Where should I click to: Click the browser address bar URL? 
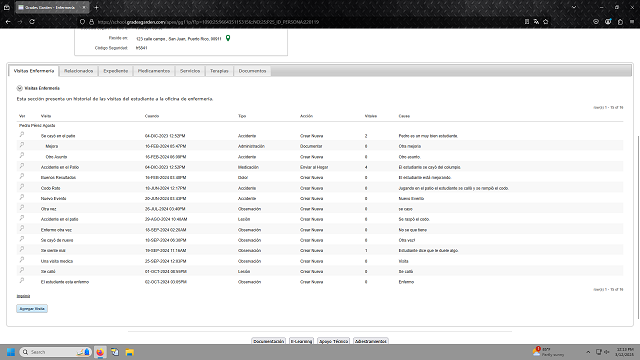click(x=208, y=22)
